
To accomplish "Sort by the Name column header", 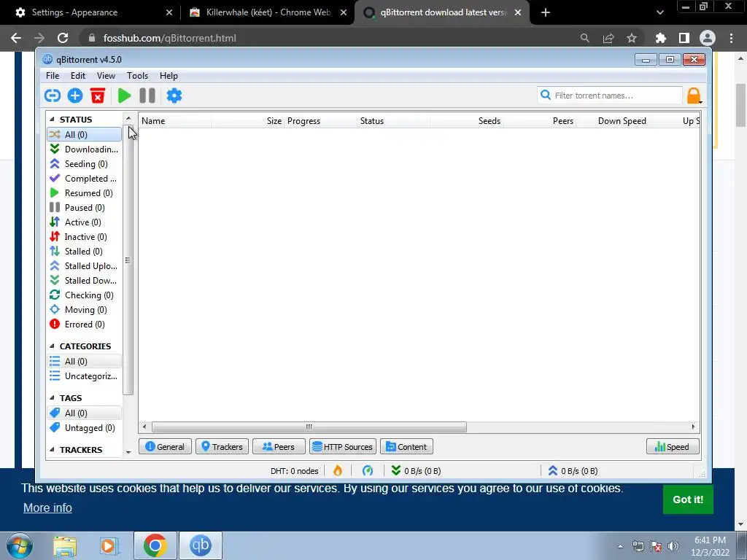I will tap(175, 121).
